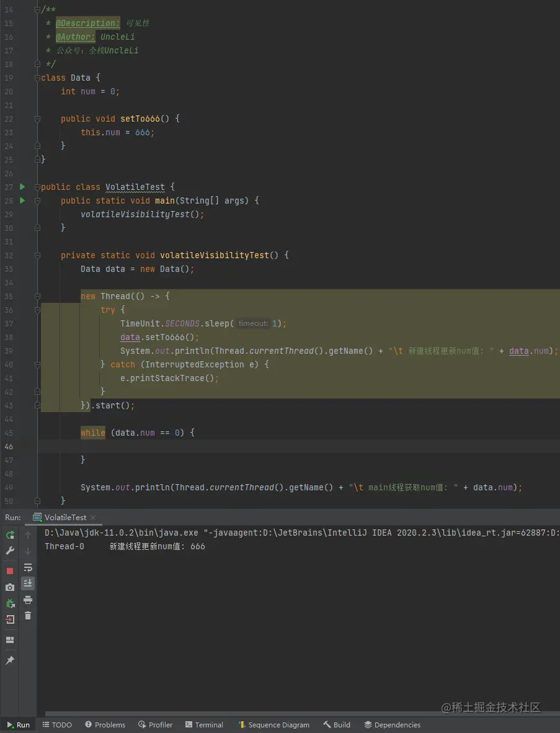Collapse the Javadoc comment at line 14
The height and width of the screenshot is (733, 560).
pyautogui.click(x=37, y=9)
